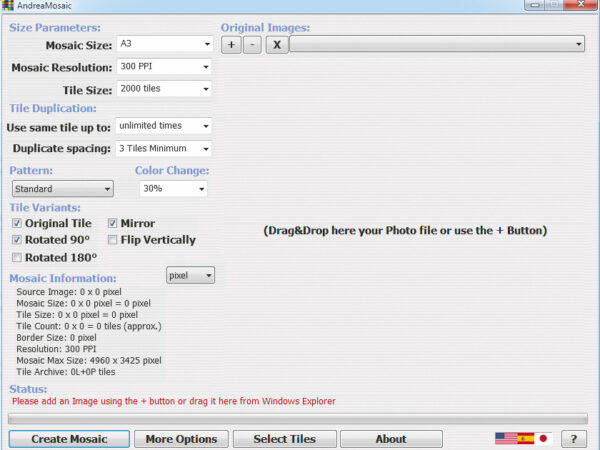Uncheck the Mirror tile variant
Viewport: 600px width, 450px height.
coord(113,223)
